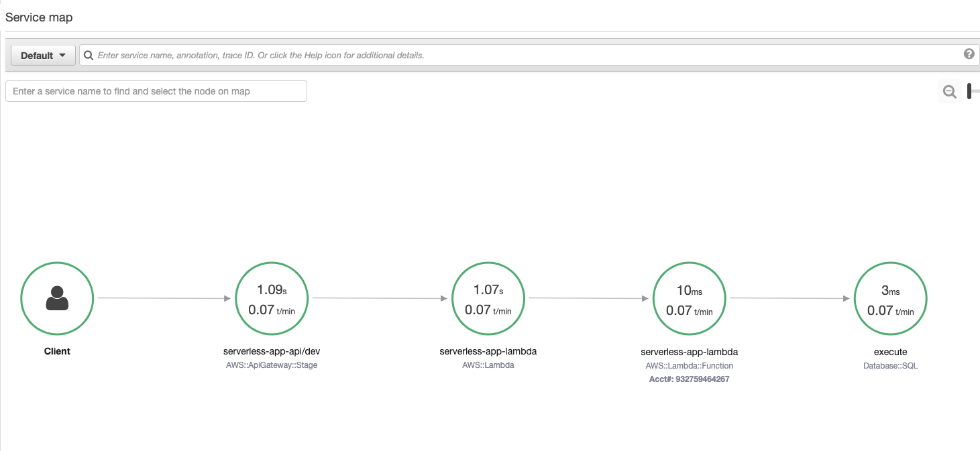Click the zoom out magnifier icon
Screen dimensions: 980x451
click(x=949, y=92)
